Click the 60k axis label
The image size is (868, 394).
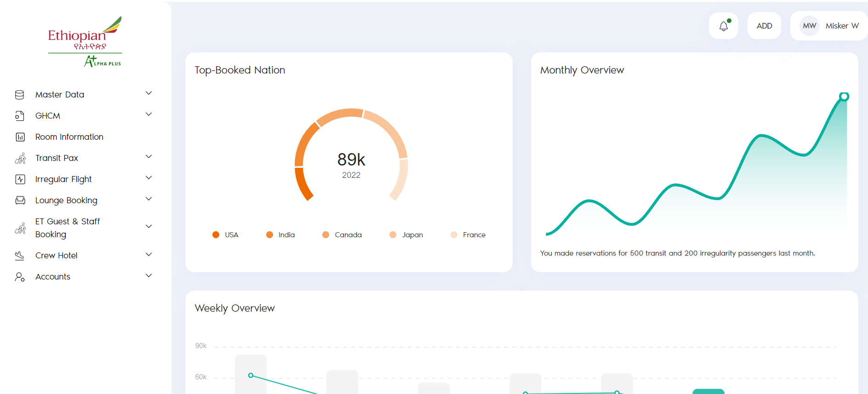tap(201, 377)
